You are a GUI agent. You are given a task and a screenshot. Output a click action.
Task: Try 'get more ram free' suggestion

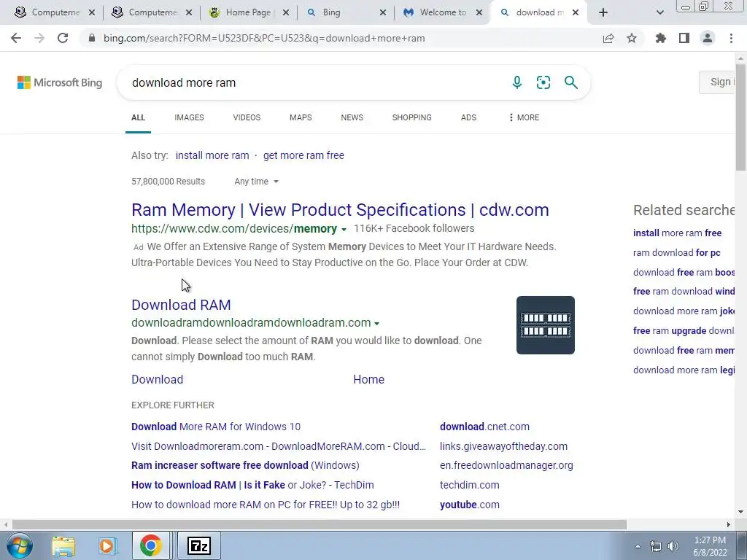coord(303,155)
